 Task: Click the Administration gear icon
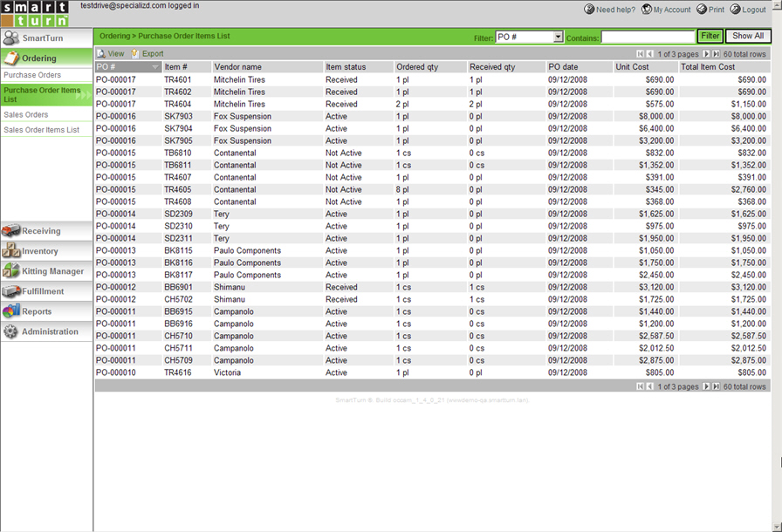pos(10,331)
